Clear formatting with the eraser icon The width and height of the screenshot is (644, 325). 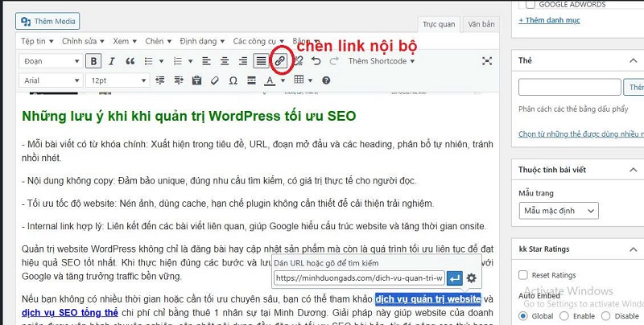[x=215, y=80]
